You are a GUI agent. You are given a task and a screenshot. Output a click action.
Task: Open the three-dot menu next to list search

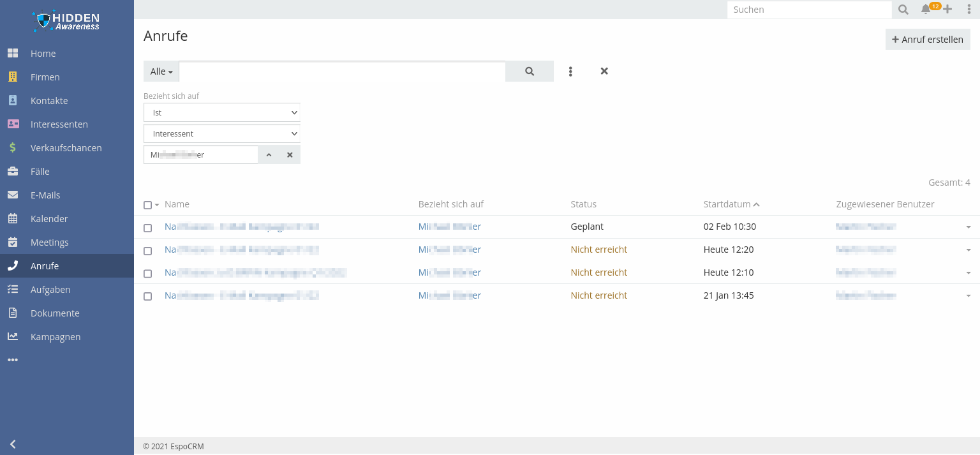(x=570, y=71)
